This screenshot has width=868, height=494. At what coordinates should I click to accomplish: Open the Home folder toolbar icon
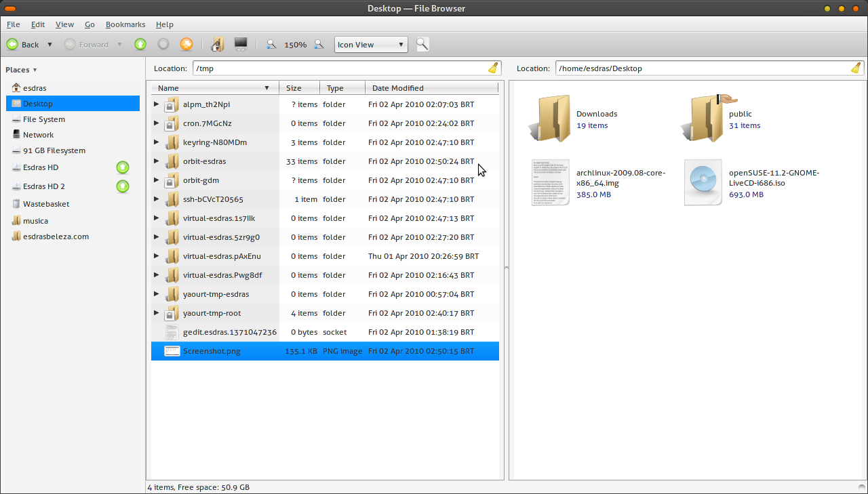click(x=217, y=45)
